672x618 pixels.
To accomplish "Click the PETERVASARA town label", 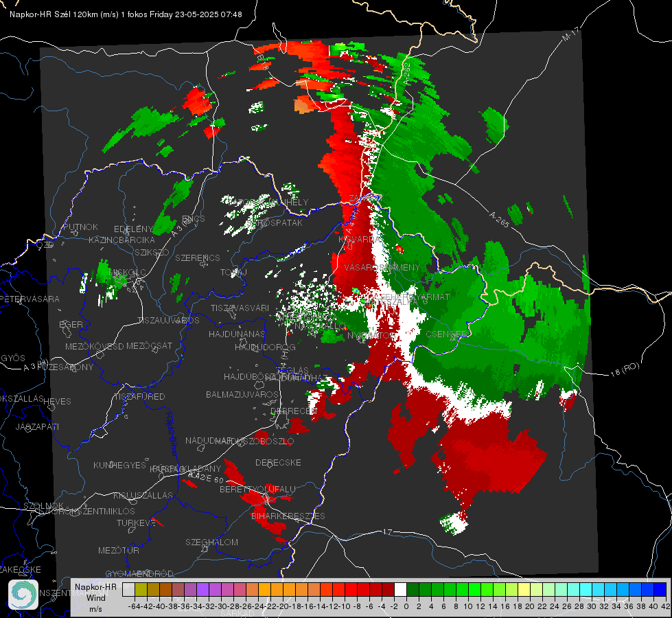I will click(x=30, y=299).
